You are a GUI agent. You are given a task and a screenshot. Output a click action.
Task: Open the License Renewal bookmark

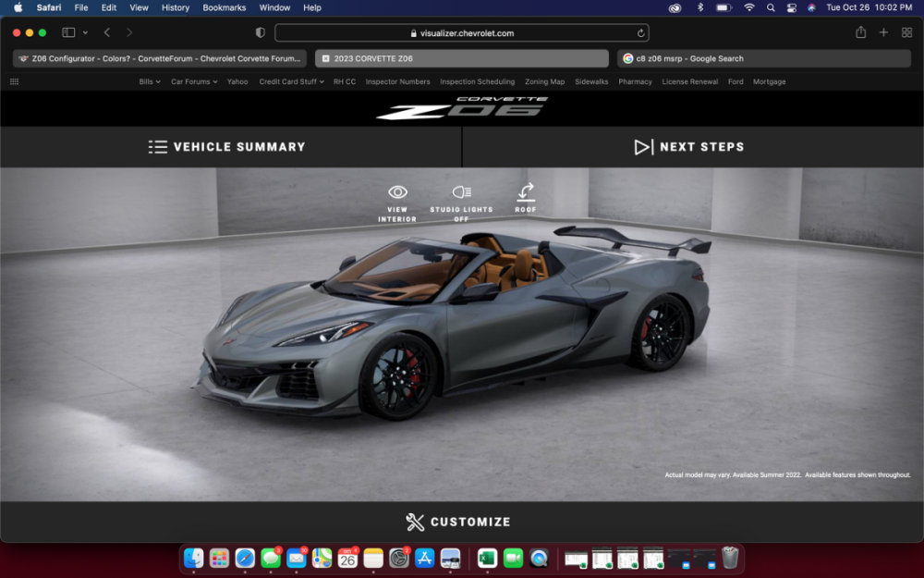click(690, 82)
